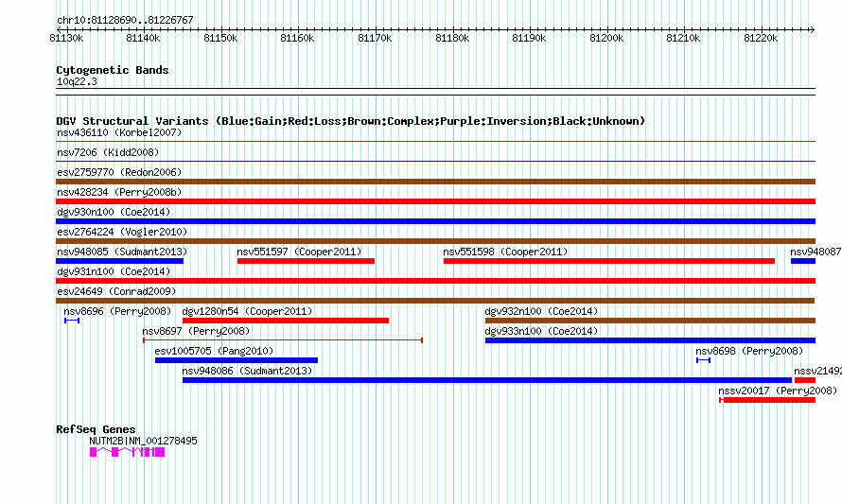Open nsv551597 (Cooper2011) label

click(299, 252)
